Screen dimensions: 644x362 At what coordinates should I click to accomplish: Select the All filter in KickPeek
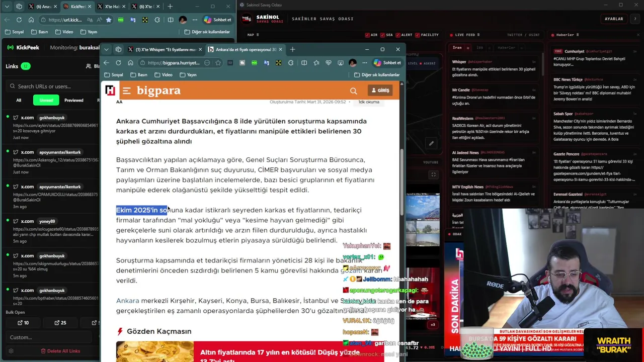tap(19, 100)
